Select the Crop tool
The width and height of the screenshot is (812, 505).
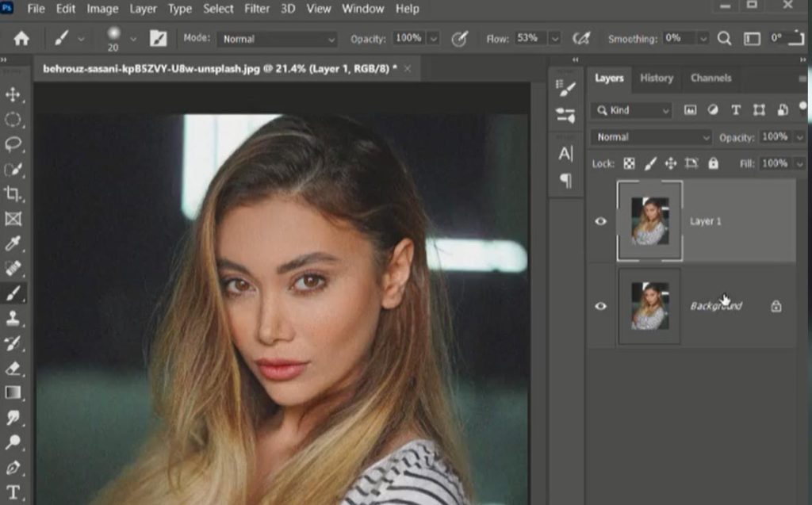click(13, 193)
